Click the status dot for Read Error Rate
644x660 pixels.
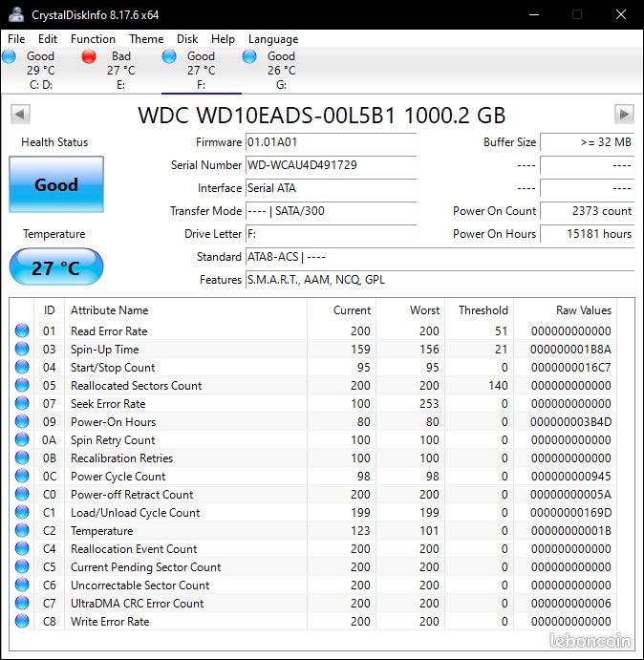point(22,330)
